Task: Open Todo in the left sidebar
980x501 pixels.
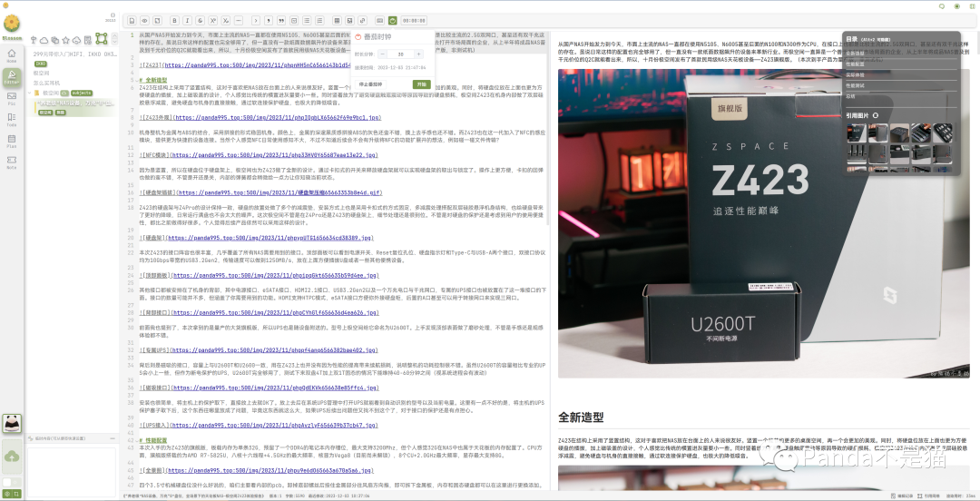Action: (x=11, y=120)
